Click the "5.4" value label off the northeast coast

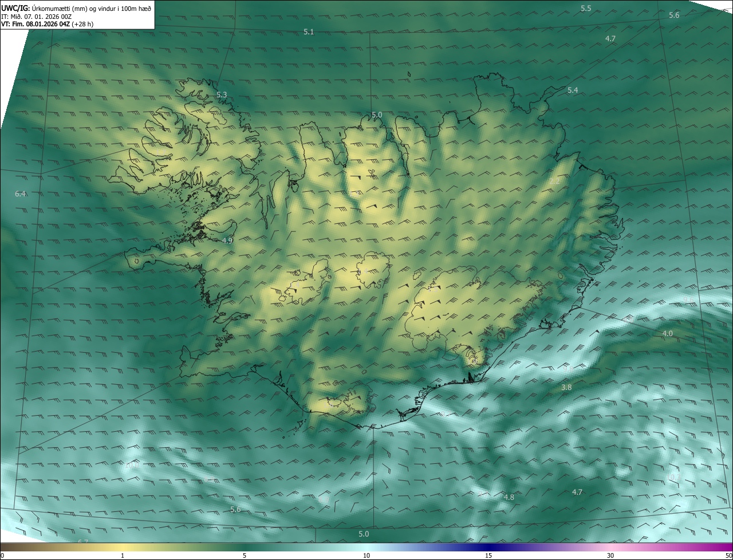coord(573,90)
